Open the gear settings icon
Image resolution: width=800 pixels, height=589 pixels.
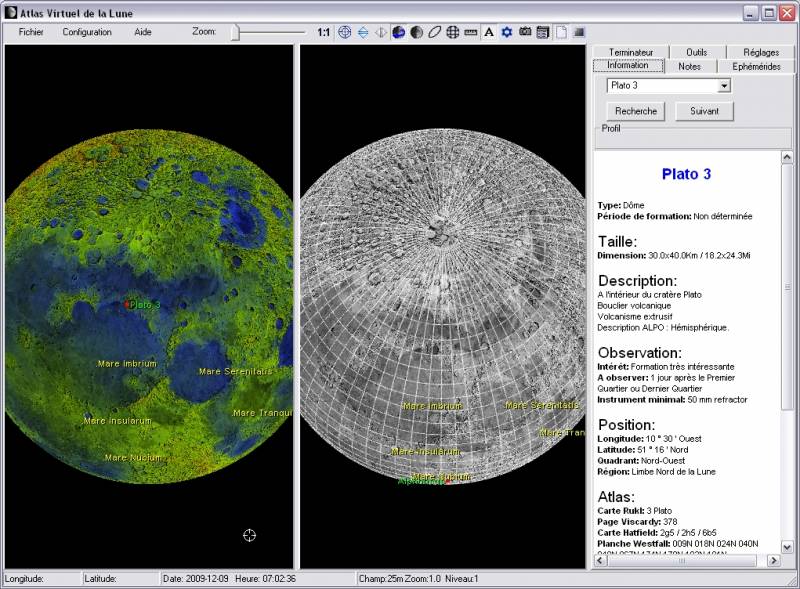(x=505, y=32)
